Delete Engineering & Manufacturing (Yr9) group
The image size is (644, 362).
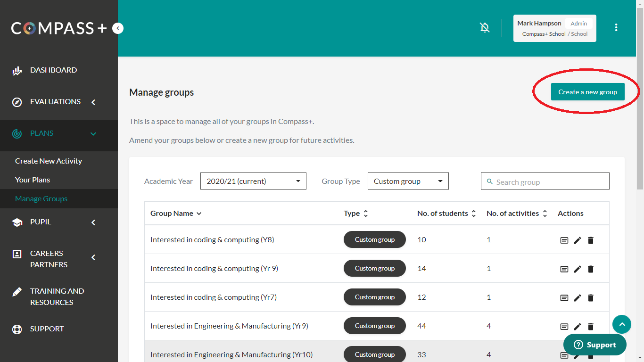click(591, 327)
